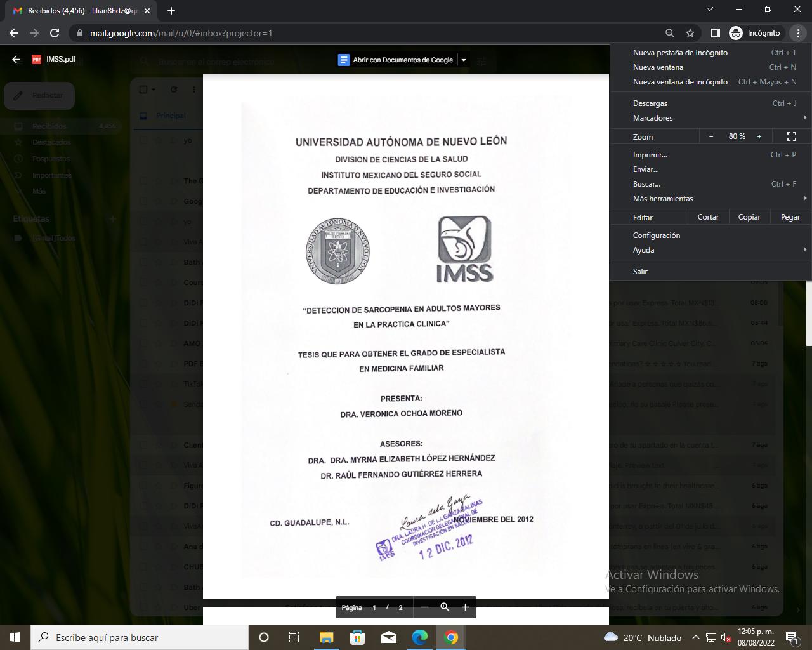Open the select-all dropdown arrow in Gmail
Screen dimensions: 812x650
(153, 90)
